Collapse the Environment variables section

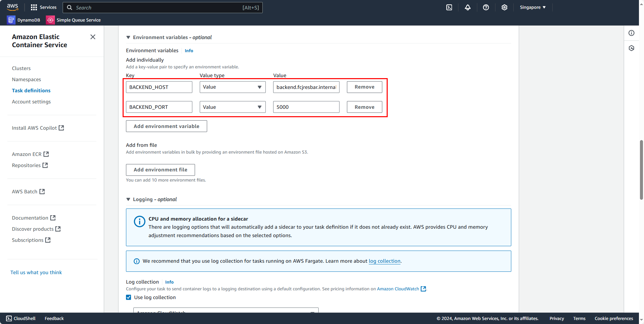point(128,37)
